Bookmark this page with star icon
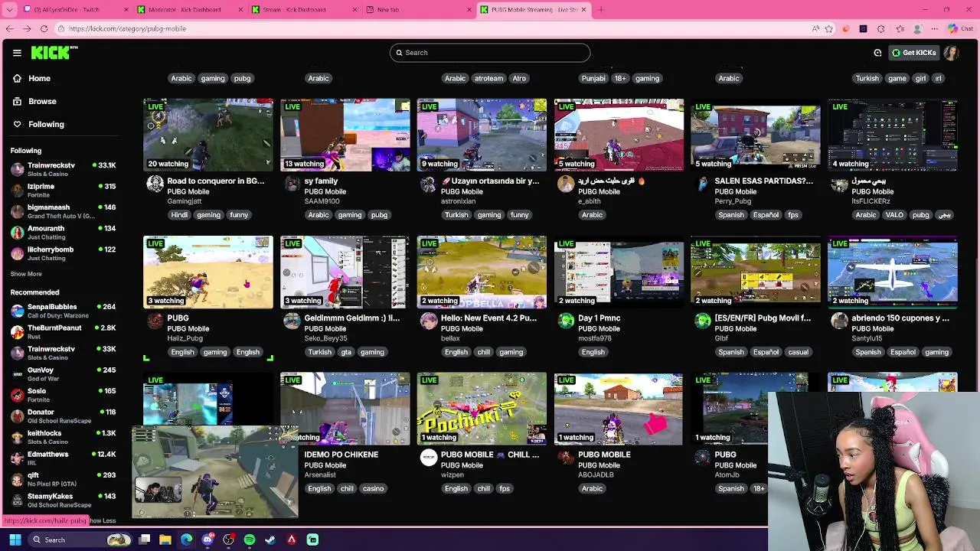 [828, 28]
